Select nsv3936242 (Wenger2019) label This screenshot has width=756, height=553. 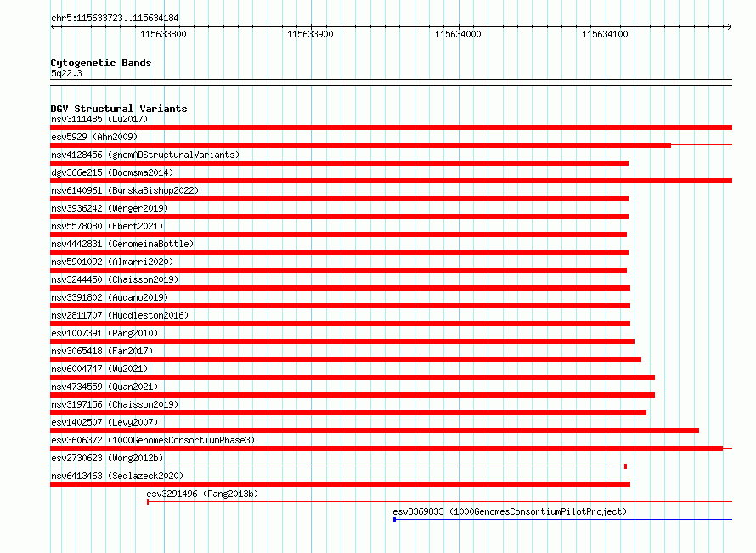click(110, 208)
